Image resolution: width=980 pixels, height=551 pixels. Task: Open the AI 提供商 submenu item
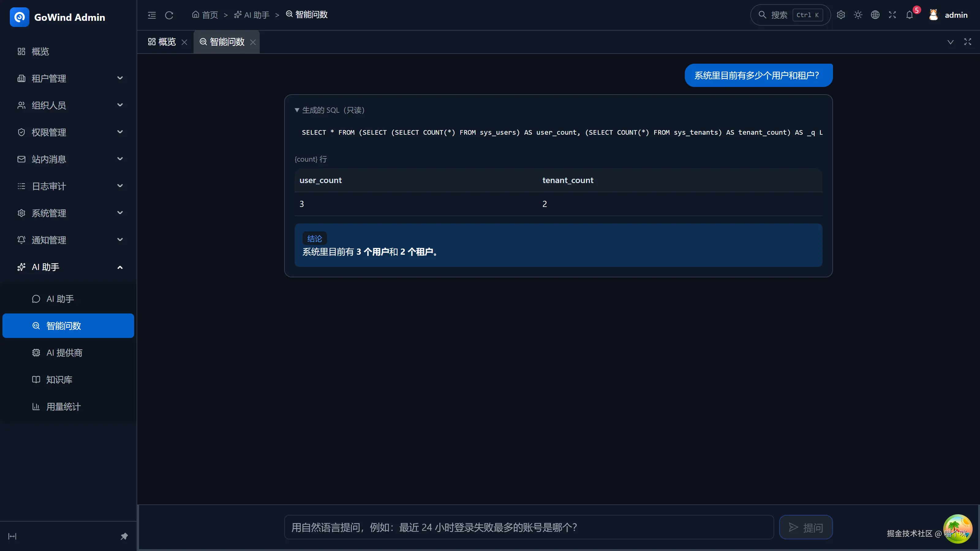(x=69, y=353)
